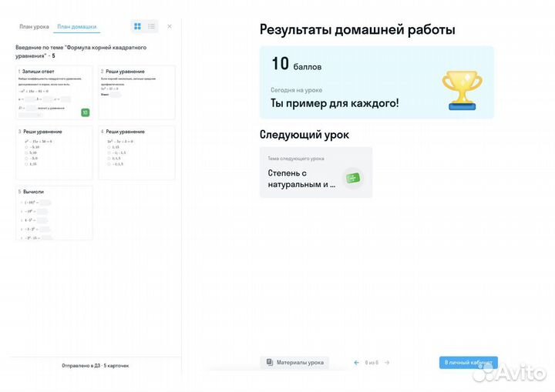
Task: Click the golden trophy cup image
Action: click(462, 91)
